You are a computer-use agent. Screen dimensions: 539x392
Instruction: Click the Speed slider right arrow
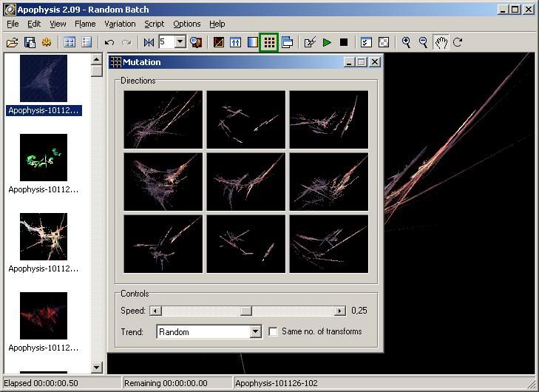339,311
